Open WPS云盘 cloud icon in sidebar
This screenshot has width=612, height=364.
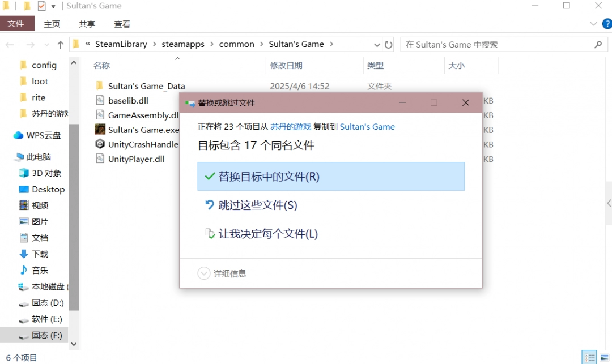pos(18,135)
